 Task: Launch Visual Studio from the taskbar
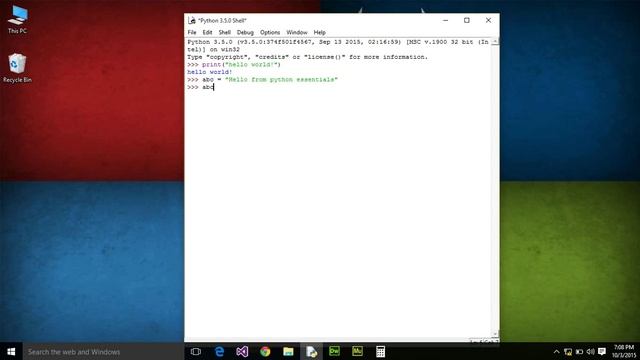click(x=242, y=351)
